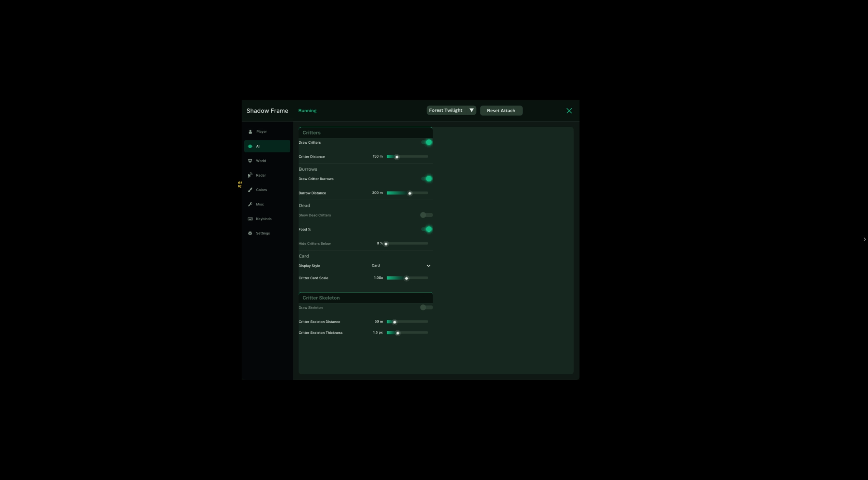Open the Radar dish icon

click(x=250, y=175)
